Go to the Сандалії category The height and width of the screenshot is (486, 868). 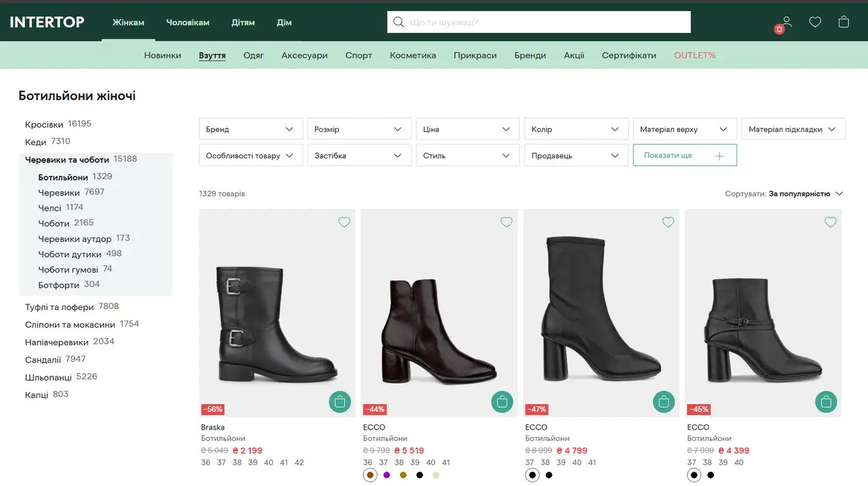[43, 360]
